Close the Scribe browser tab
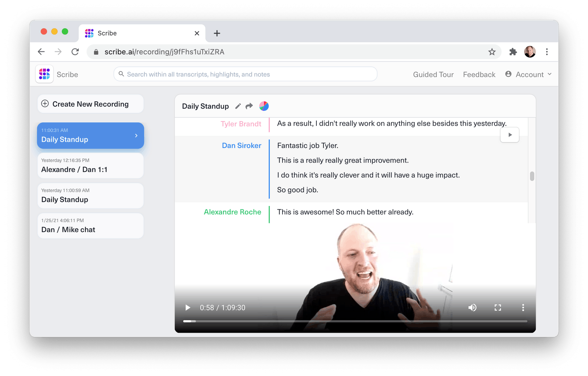This screenshot has width=588, height=376. tap(197, 33)
